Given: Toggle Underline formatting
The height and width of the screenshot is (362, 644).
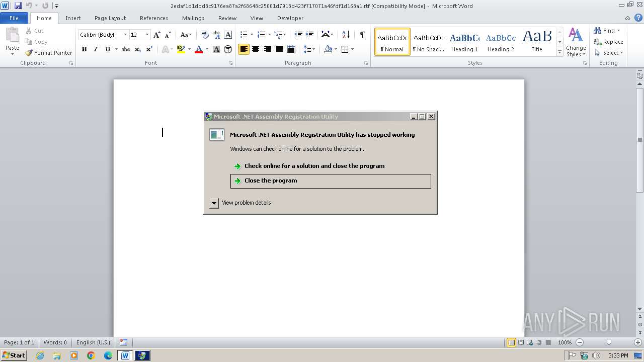Looking at the screenshot, I should 108,49.
